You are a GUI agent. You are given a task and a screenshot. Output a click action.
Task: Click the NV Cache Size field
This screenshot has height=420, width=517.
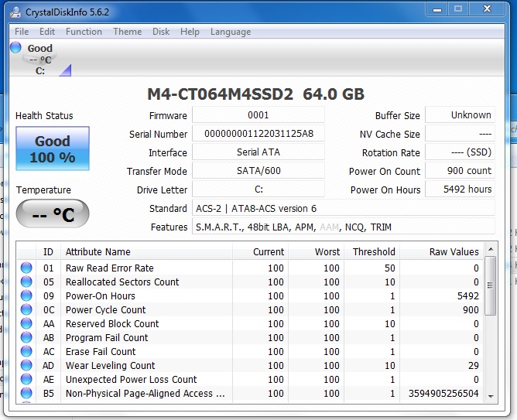click(x=461, y=134)
